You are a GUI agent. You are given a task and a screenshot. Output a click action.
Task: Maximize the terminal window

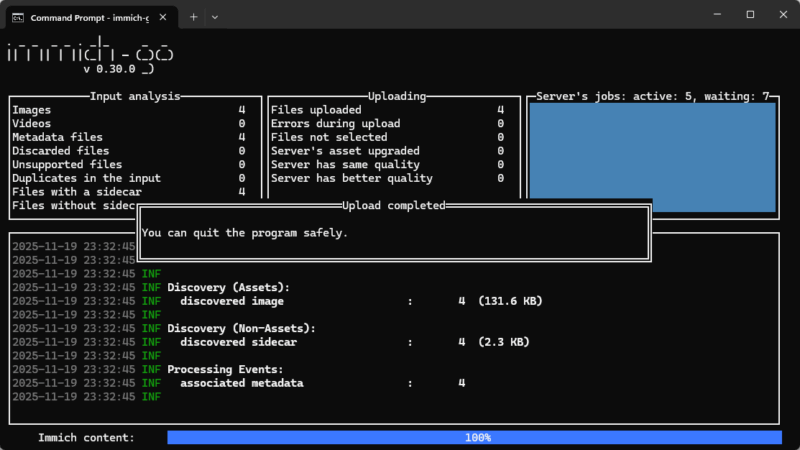point(750,15)
